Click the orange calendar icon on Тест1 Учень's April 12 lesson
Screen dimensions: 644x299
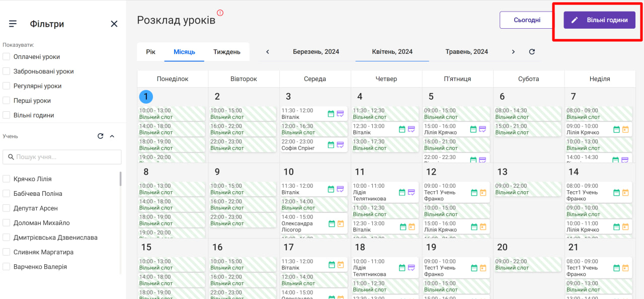coord(482,192)
